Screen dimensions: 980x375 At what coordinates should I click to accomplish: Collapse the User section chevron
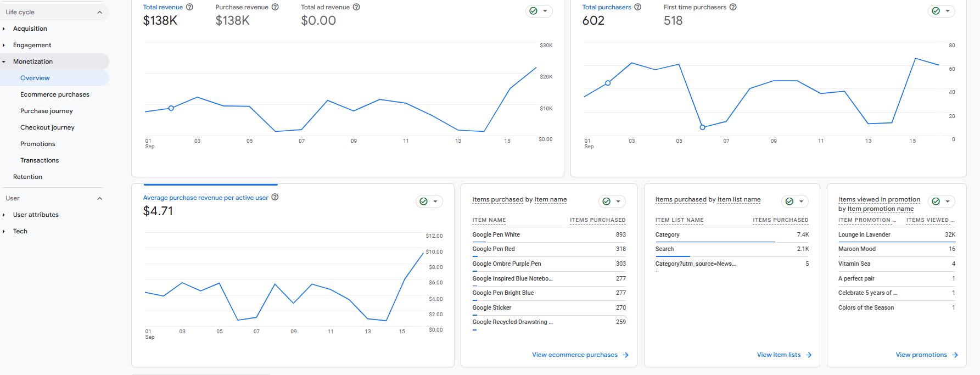(x=99, y=198)
